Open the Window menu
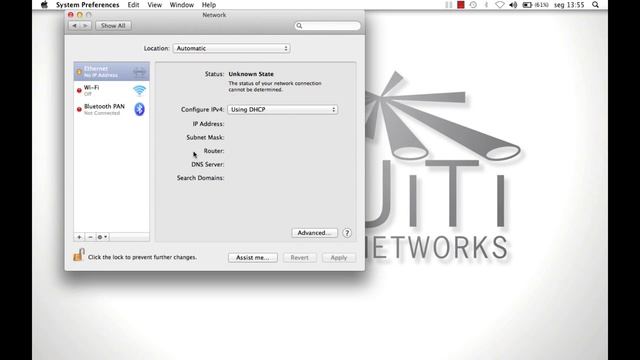The image size is (640, 360). 182,5
